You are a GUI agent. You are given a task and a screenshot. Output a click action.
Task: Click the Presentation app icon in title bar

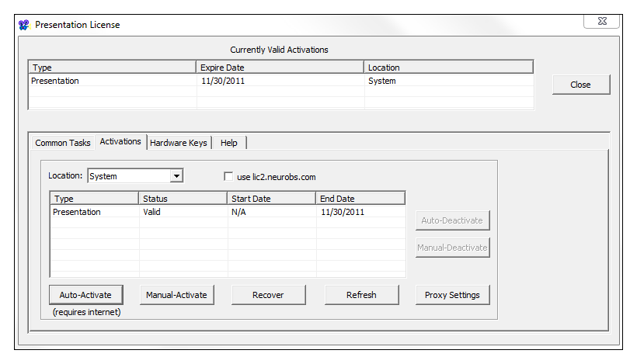(24, 25)
